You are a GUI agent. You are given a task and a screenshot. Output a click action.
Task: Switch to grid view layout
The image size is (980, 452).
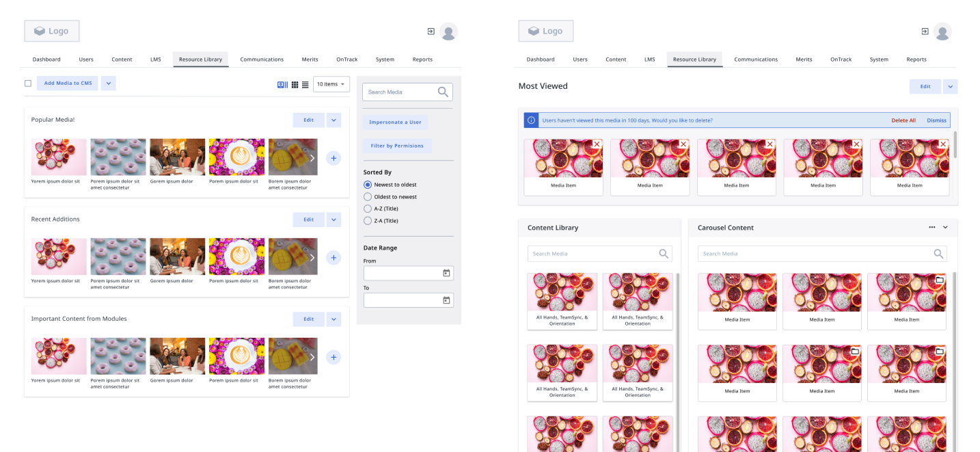coord(295,84)
